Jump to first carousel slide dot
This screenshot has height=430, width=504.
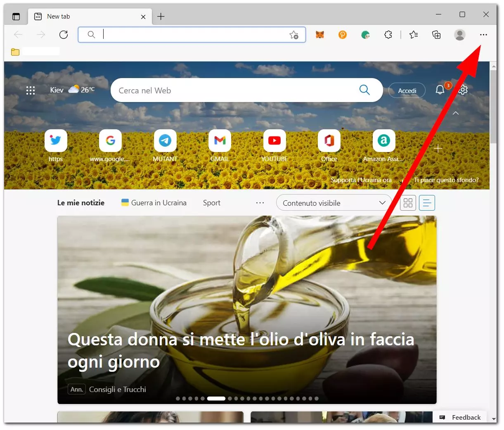click(178, 399)
